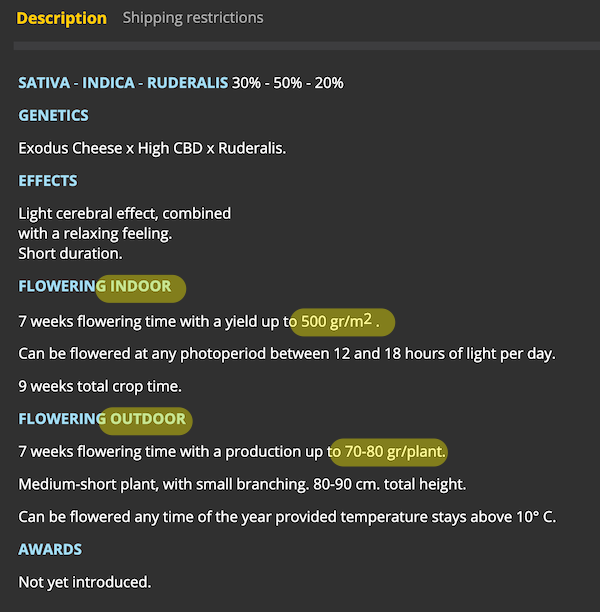Click the highlighted 70-80 gr/plant text
Image resolution: width=600 pixels, height=612 pixels.
click(x=395, y=452)
